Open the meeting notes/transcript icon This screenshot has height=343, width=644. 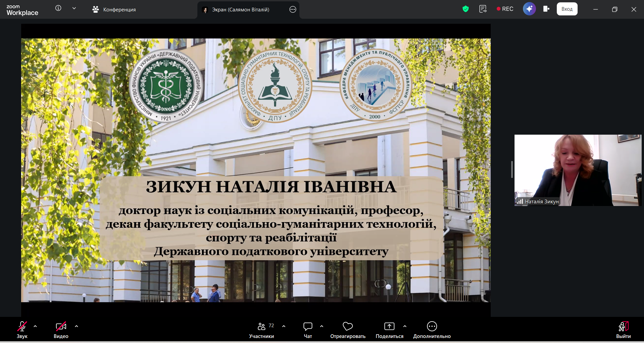point(483,9)
